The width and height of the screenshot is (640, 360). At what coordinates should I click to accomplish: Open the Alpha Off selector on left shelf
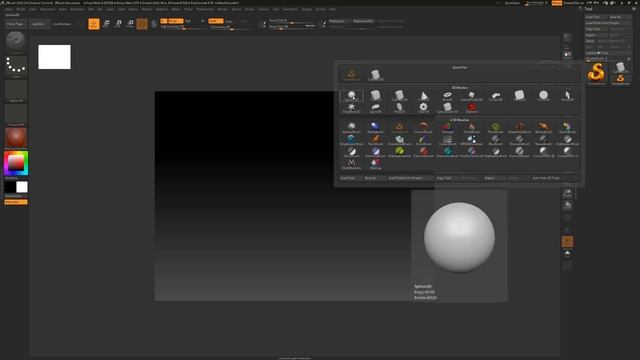pos(16,91)
